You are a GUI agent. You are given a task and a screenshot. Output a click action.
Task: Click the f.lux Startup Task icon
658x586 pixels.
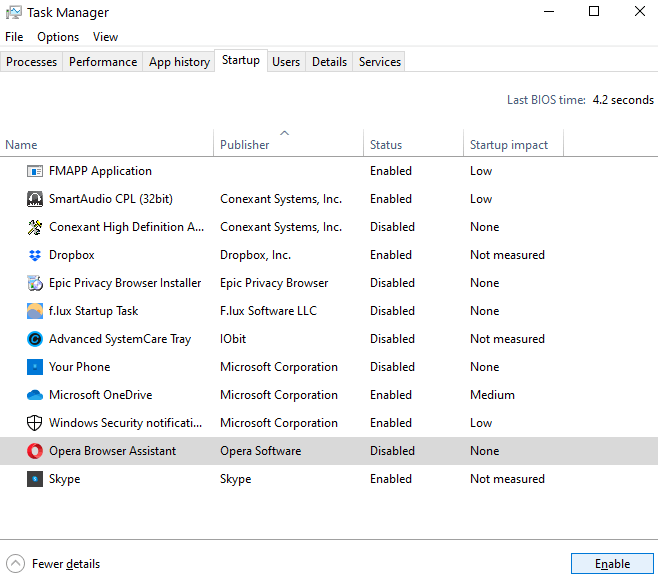pyautogui.click(x=35, y=311)
